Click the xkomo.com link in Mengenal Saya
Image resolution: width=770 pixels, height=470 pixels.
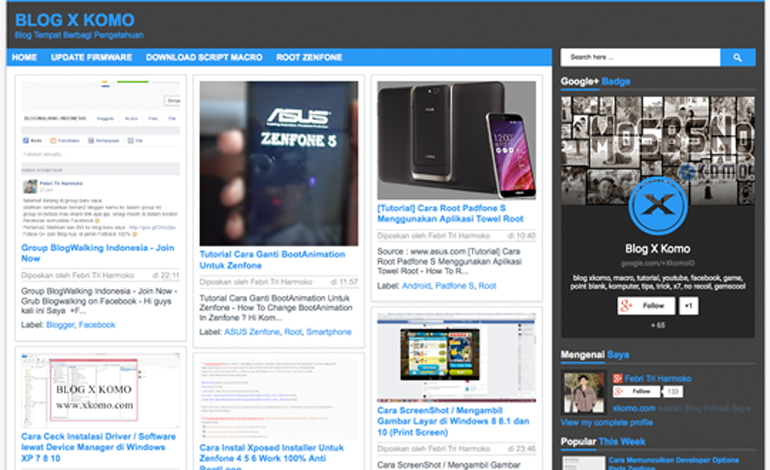tap(634, 408)
